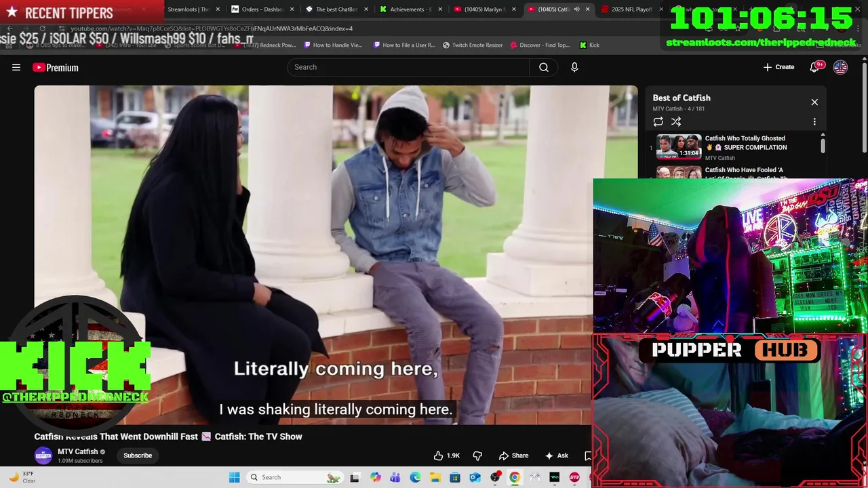Switch to the (10405) Marilyn tab
This screenshot has width=868, height=488.
484,9
